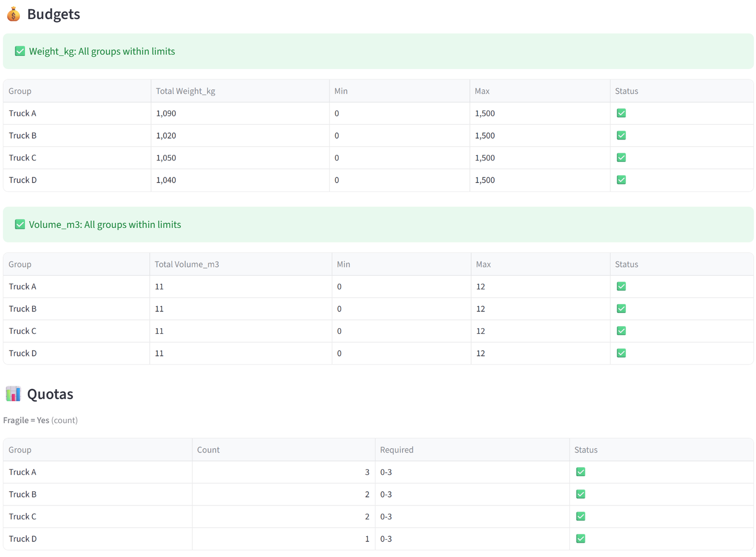Click Truck D volume status checkmark
This screenshot has width=756, height=557.
(x=621, y=353)
